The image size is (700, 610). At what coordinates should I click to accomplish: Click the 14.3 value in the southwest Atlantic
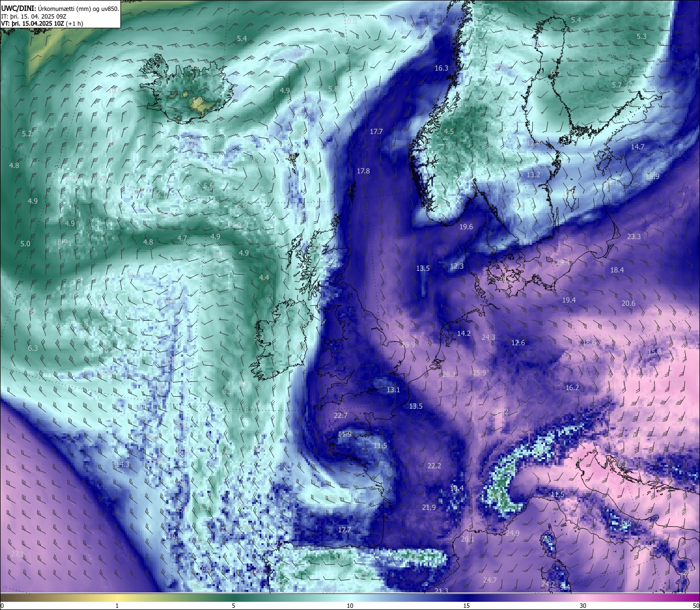click(124, 465)
